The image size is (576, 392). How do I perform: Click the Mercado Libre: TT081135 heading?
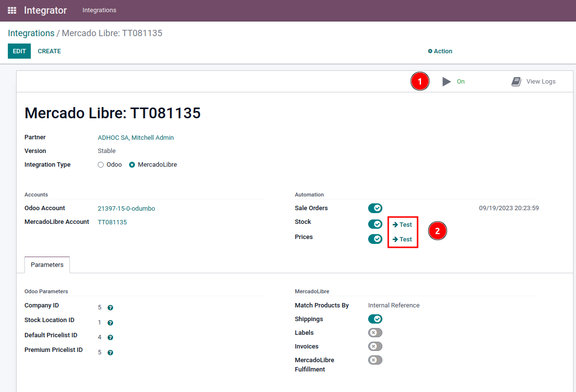point(112,113)
